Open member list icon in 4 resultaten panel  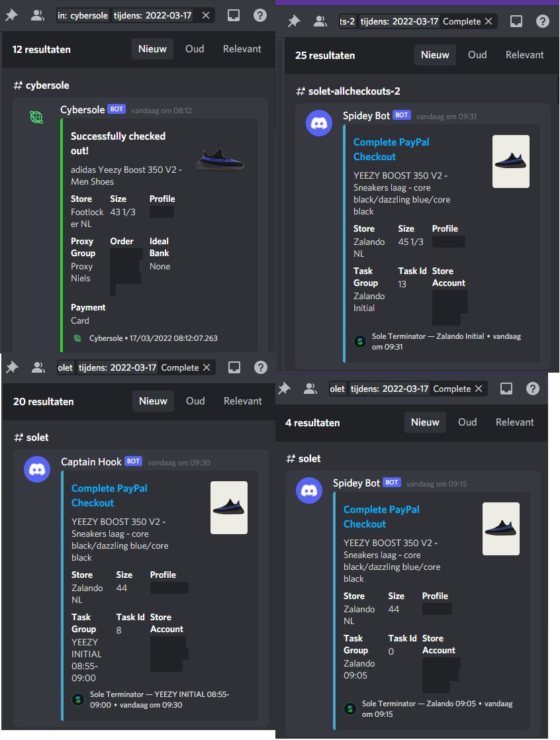point(310,389)
